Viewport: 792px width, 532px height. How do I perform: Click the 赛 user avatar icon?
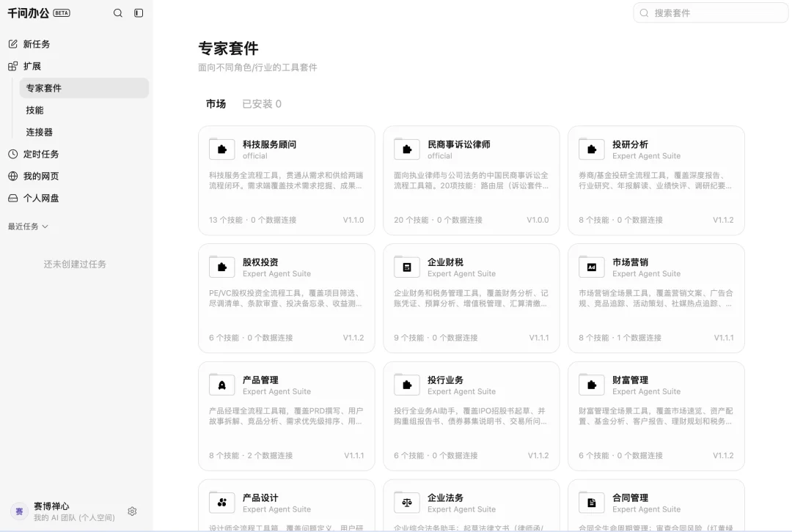(19, 511)
